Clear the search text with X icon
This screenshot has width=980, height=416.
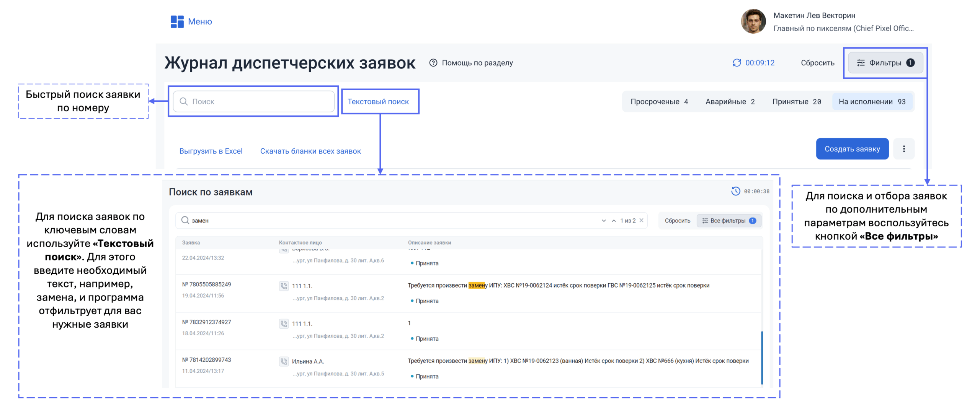click(x=642, y=221)
